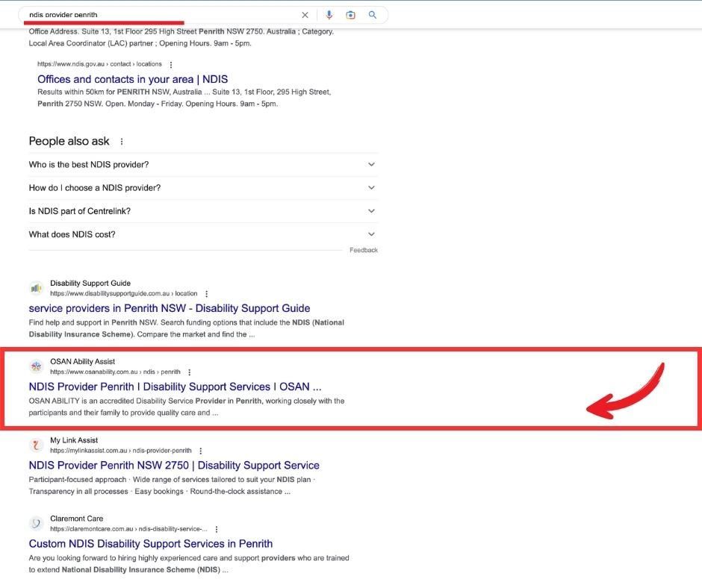Open more options for Claremont Care result
Image resolution: width=702 pixels, height=588 pixels.
click(x=217, y=529)
